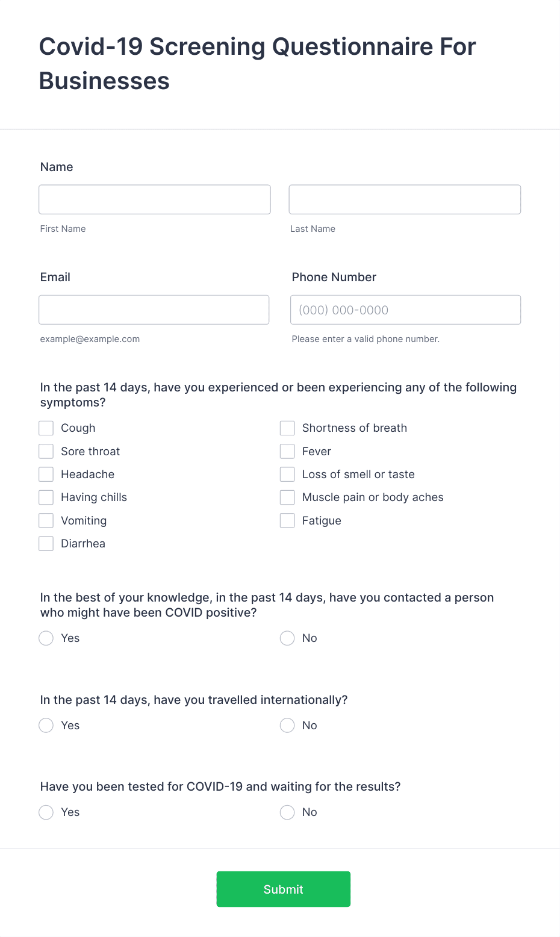560x937 pixels.
Task: Check the Having chills checkbox
Action: pos(46,497)
